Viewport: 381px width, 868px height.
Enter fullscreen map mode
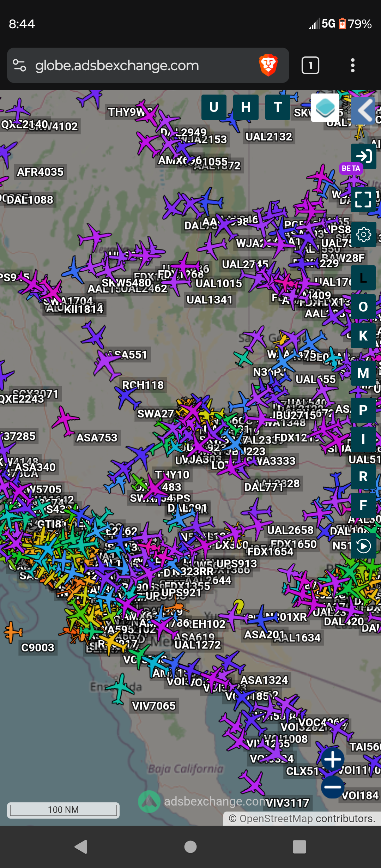[364, 199]
